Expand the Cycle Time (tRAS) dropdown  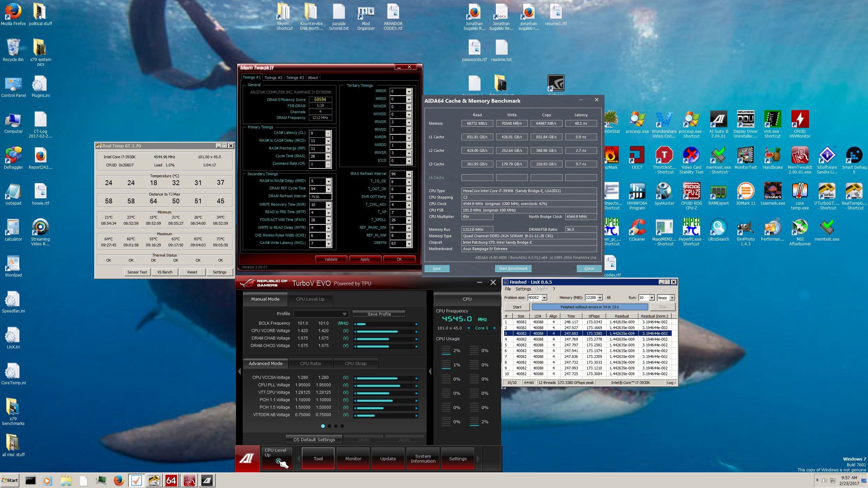(328, 157)
